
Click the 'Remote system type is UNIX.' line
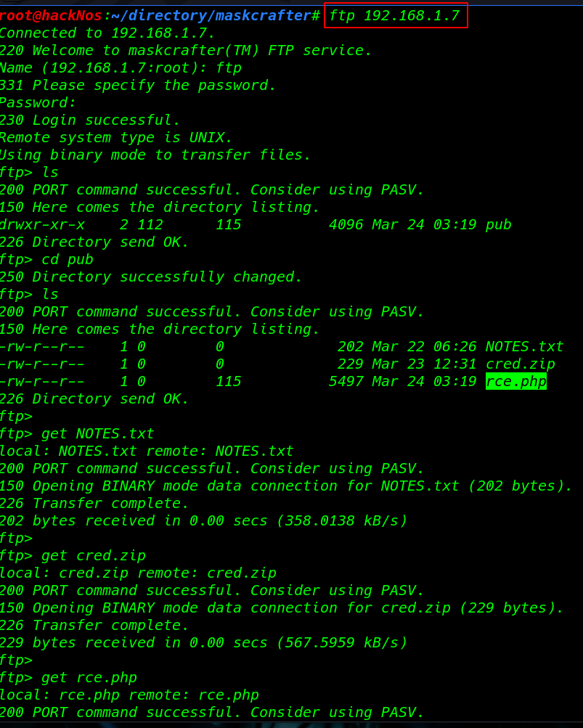point(115,137)
